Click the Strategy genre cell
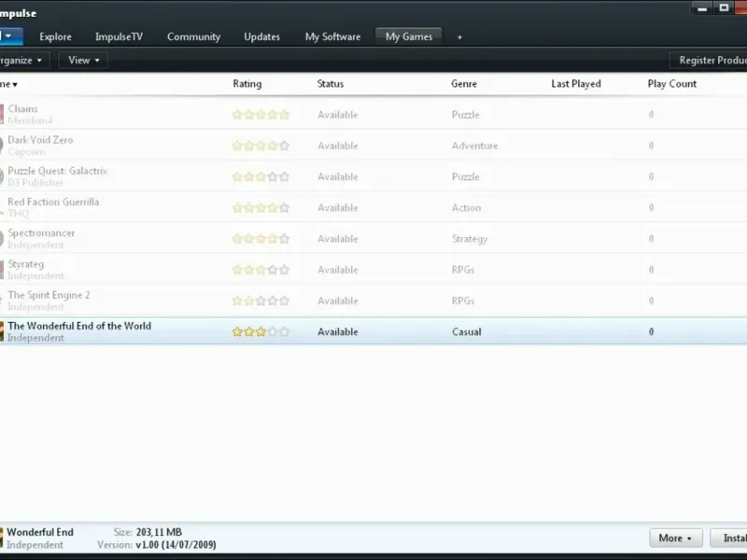The width and height of the screenshot is (747, 560). point(470,239)
